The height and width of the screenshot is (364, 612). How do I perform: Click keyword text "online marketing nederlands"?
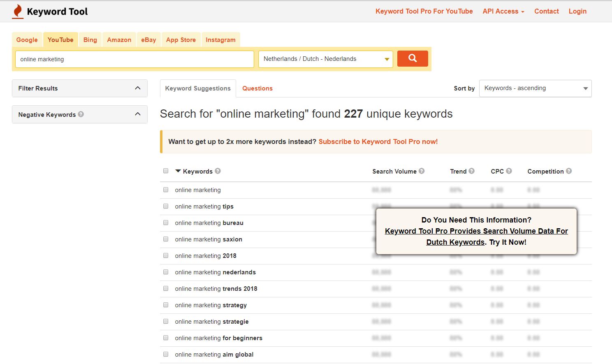pyautogui.click(x=215, y=272)
